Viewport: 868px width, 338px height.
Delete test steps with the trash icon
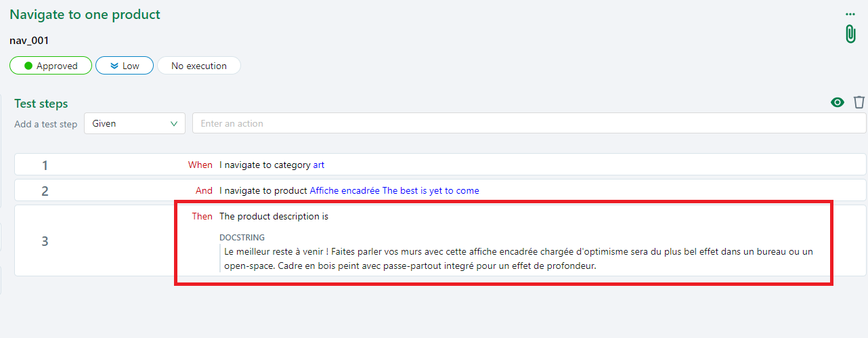(x=859, y=102)
